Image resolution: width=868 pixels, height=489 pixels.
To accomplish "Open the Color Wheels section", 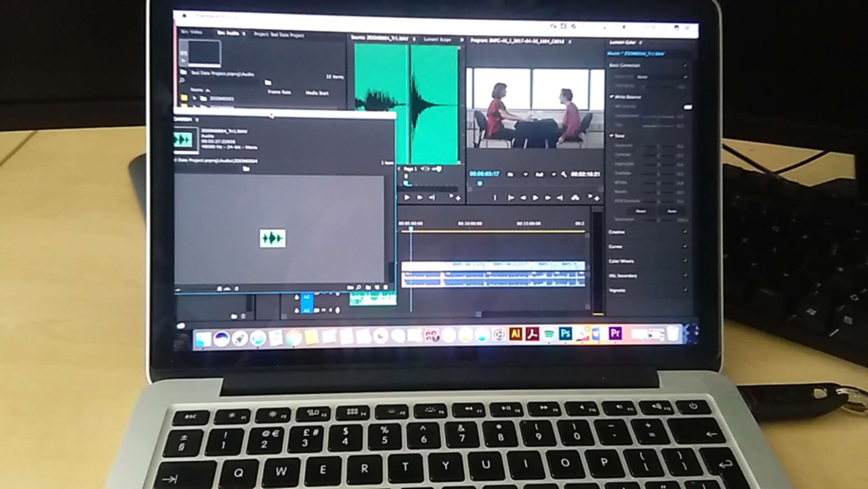I will tap(621, 261).
